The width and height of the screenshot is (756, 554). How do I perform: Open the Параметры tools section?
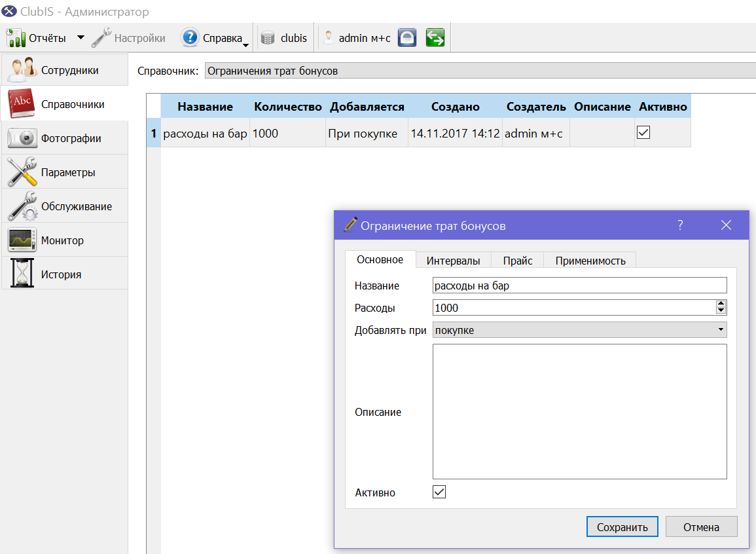click(65, 172)
